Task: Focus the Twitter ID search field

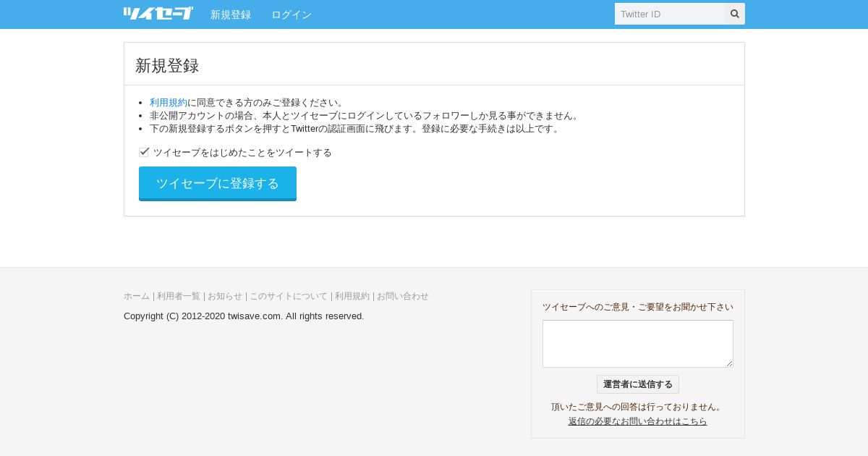Action: [x=670, y=14]
